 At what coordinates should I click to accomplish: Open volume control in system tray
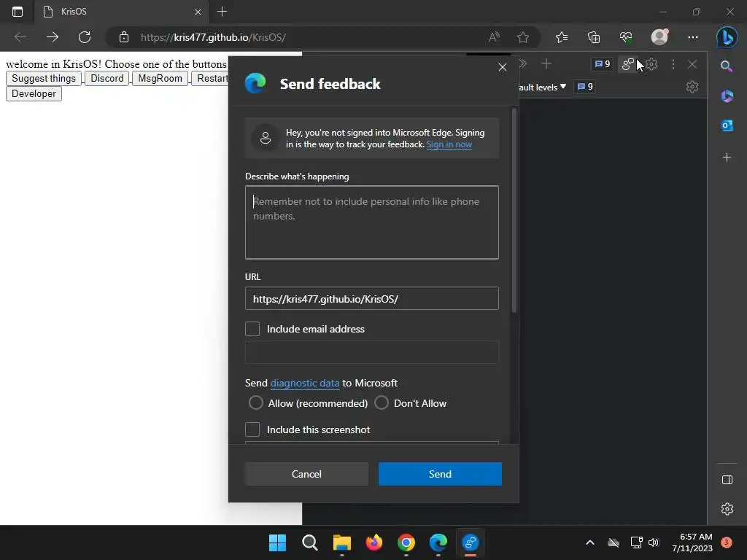click(654, 542)
